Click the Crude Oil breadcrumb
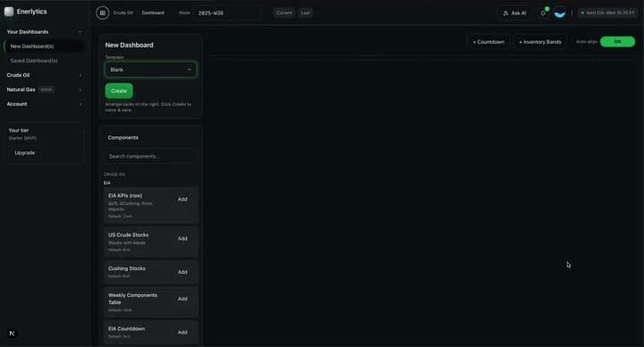 [123, 13]
